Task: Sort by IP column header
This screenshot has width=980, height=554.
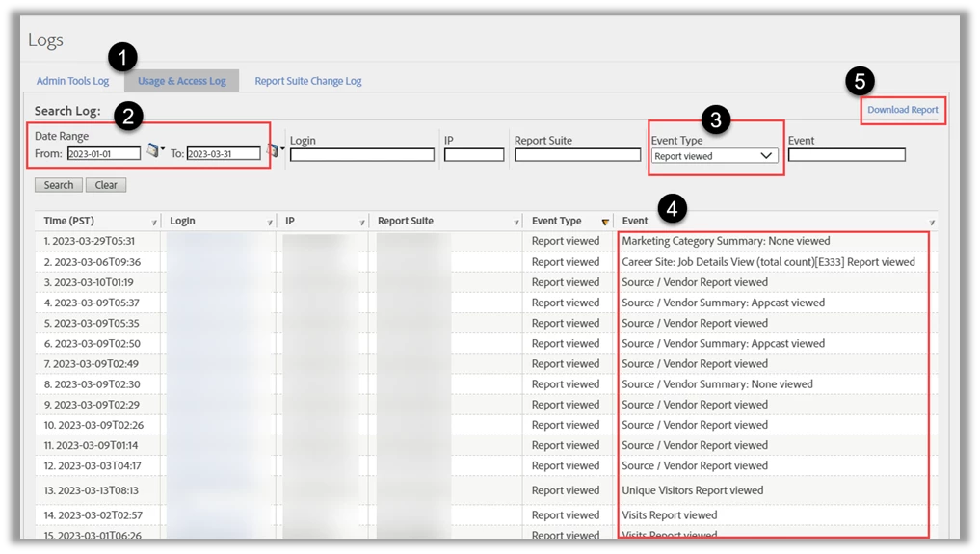Action: pos(290,221)
